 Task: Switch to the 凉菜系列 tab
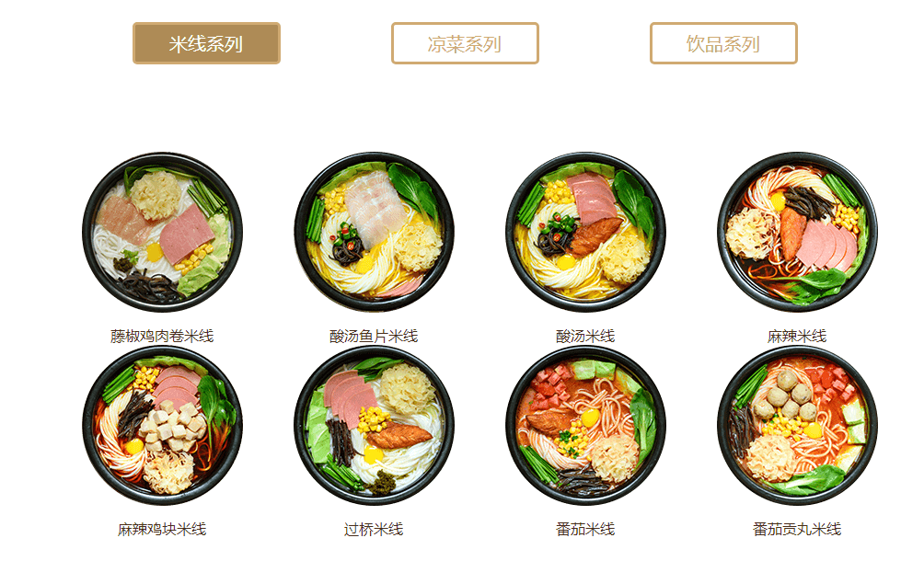click(465, 43)
